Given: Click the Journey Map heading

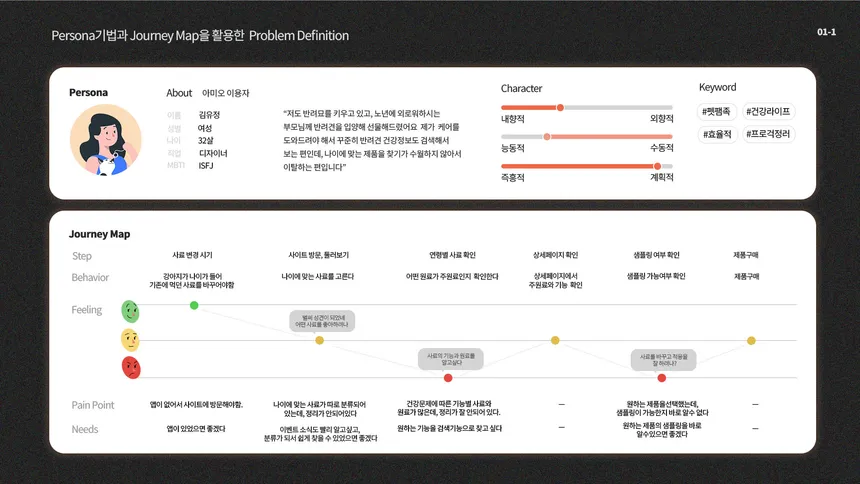Looking at the screenshot, I should (x=99, y=234).
